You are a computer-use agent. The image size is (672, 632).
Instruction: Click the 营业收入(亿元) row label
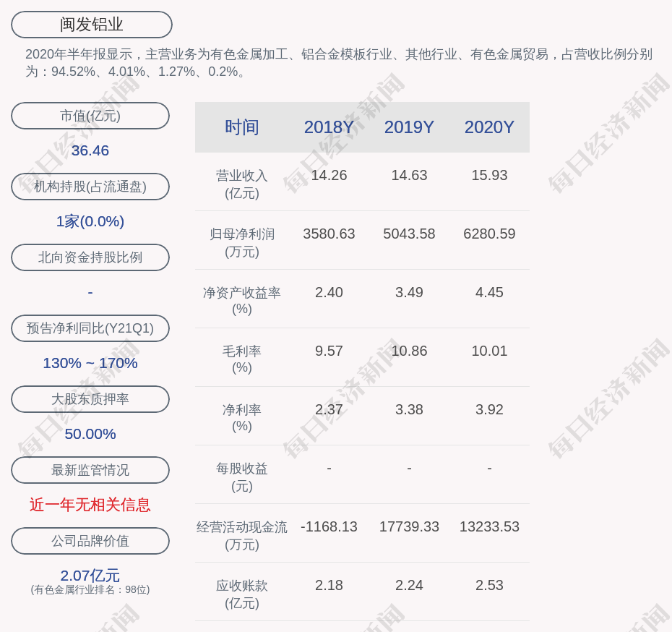(x=242, y=184)
